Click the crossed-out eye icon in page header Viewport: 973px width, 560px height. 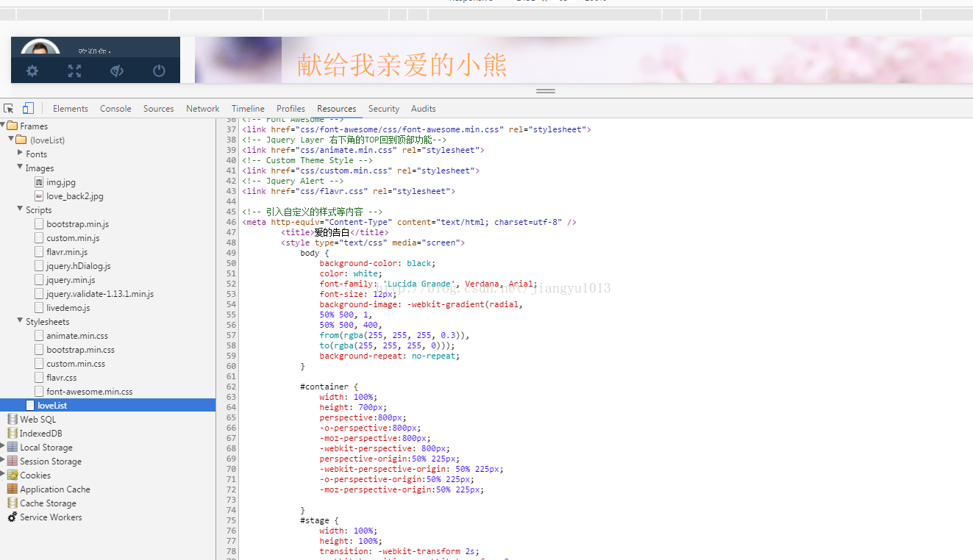tap(117, 71)
